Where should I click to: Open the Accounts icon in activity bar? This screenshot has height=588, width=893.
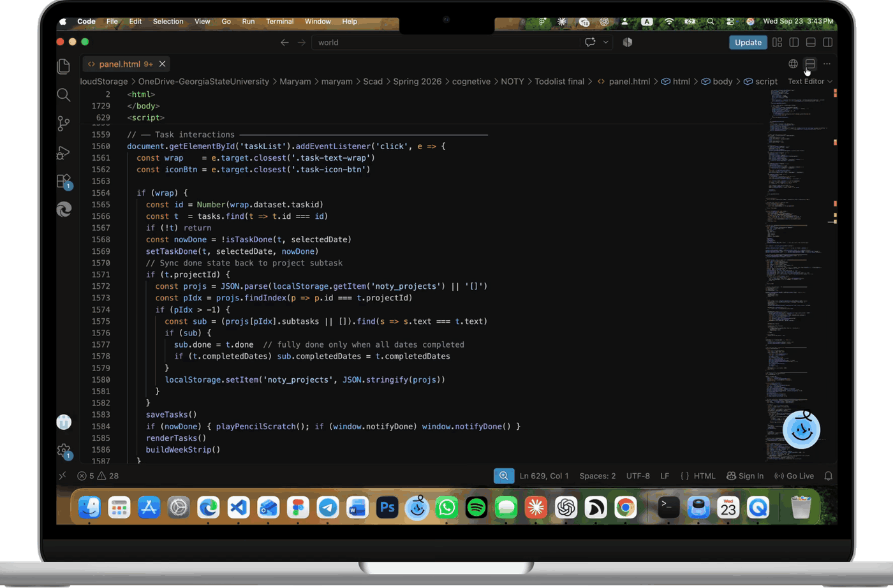click(x=64, y=422)
